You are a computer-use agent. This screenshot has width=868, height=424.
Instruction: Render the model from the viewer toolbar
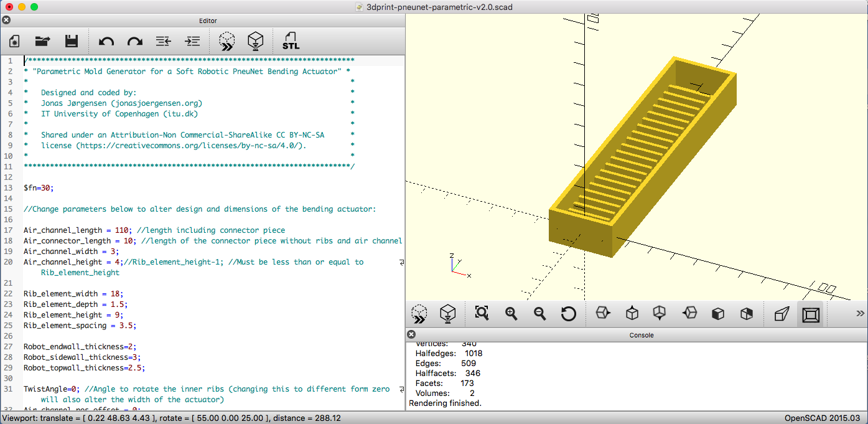pos(448,313)
